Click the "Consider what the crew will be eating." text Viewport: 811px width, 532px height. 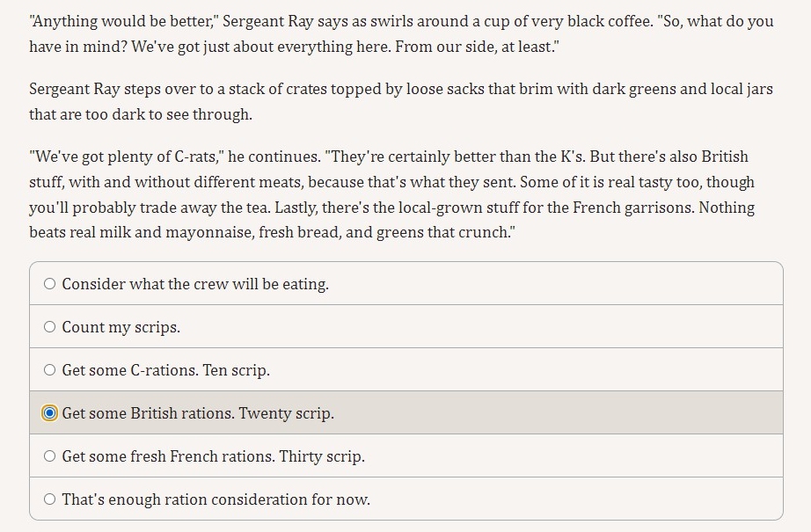195,284
